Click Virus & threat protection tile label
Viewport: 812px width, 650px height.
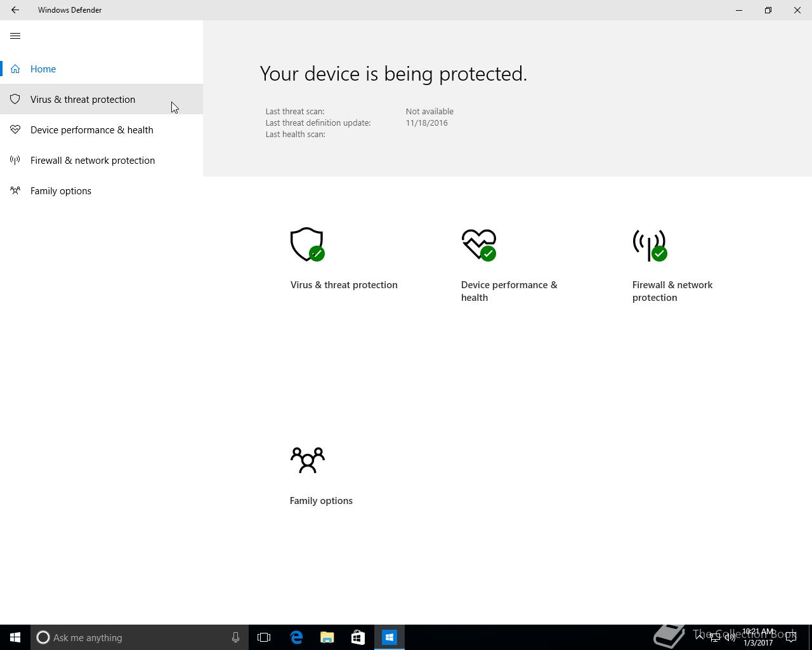[344, 285]
